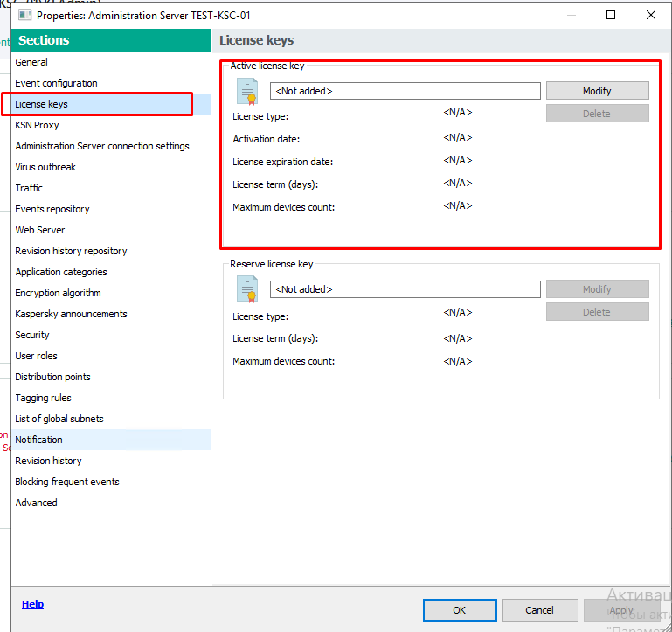Click License term (days) under reserve key

click(x=275, y=338)
